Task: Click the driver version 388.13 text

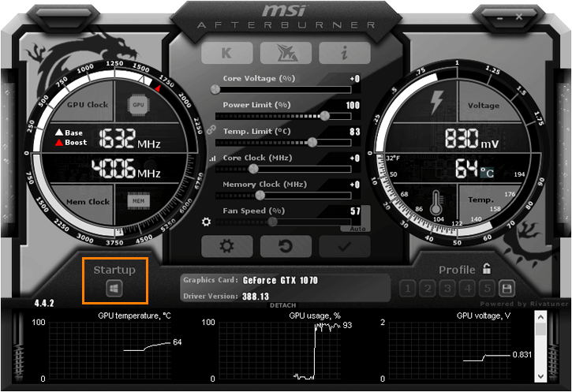Action: pos(256,297)
